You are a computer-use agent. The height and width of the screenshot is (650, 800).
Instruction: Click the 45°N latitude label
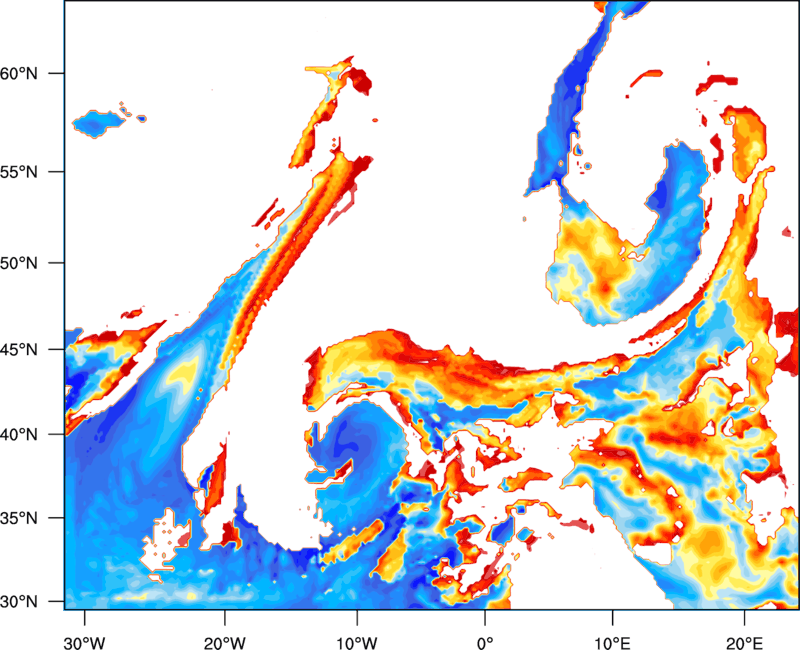pos(19,350)
